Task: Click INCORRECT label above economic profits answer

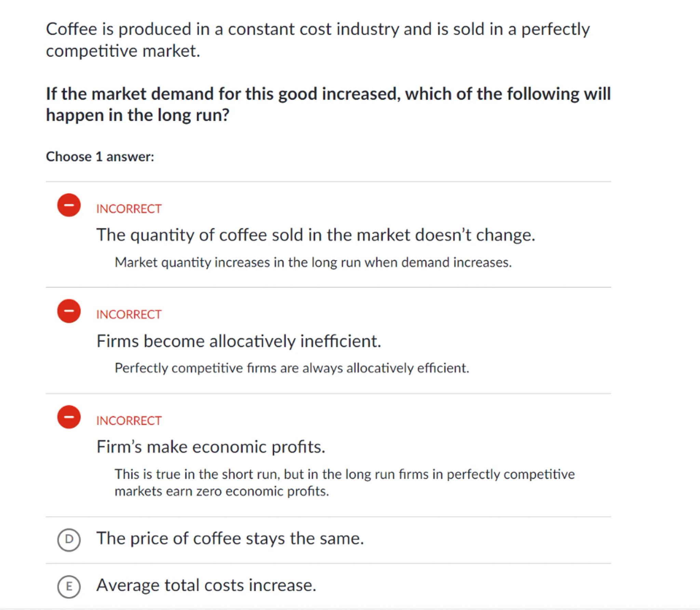Action: pos(129,420)
